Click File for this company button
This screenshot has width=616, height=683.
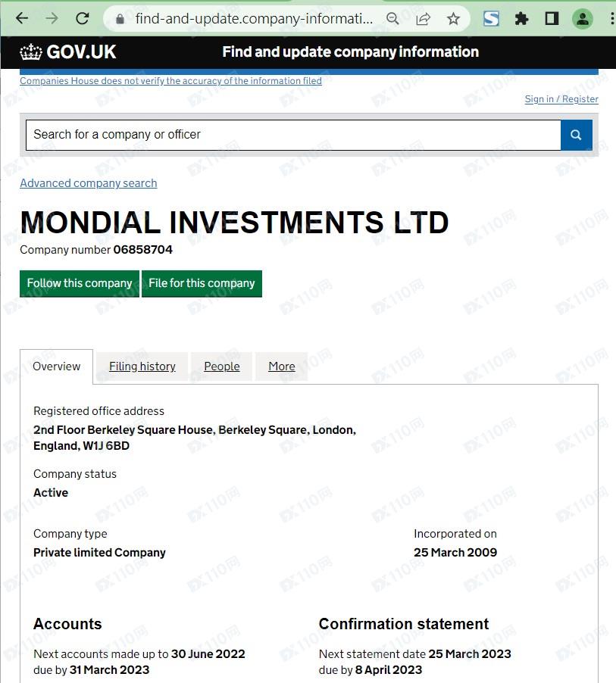pos(202,283)
